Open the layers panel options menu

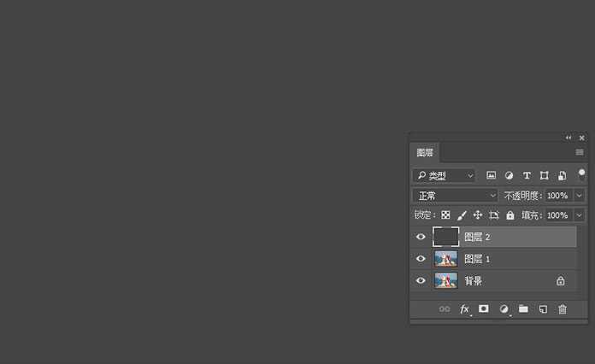click(x=580, y=152)
